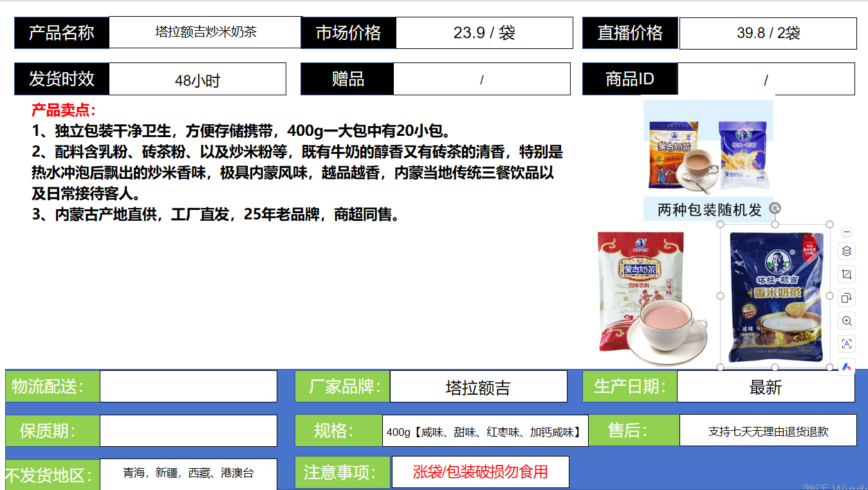Open the AI assistant icon in image toolbar
Viewport: 868px width, 490px height.
[847, 366]
